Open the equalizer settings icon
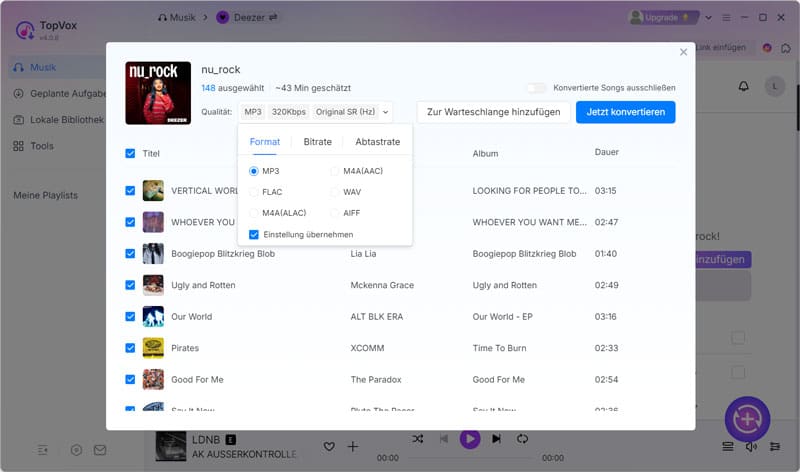800x472 pixels. 774,446
